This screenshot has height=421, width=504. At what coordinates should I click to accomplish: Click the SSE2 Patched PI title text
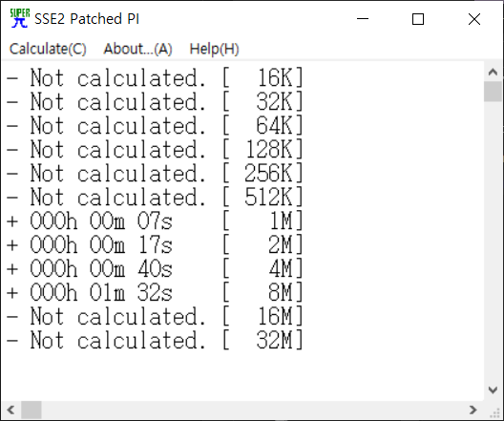[x=87, y=19]
